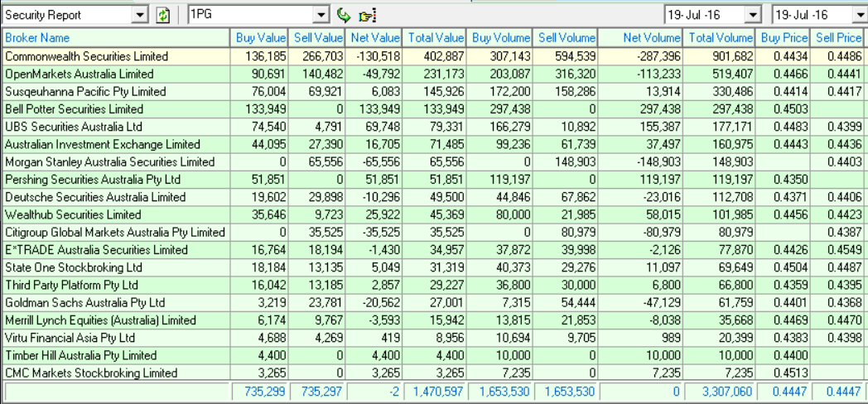Sort by Sell Value column header
Viewport: 868px width, 404px height.
click(x=316, y=37)
